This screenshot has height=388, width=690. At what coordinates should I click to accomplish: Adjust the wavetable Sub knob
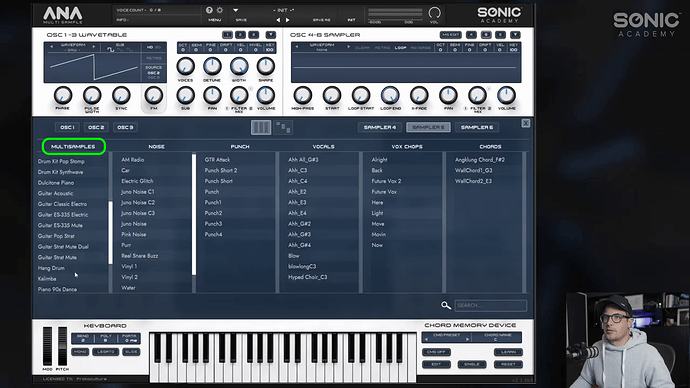185,95
